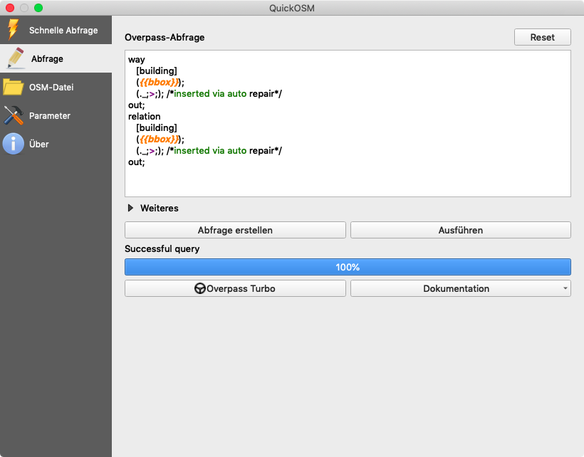584x457 pixels.
Task: Click the blue info Über icon
Action: pos(13,144)
